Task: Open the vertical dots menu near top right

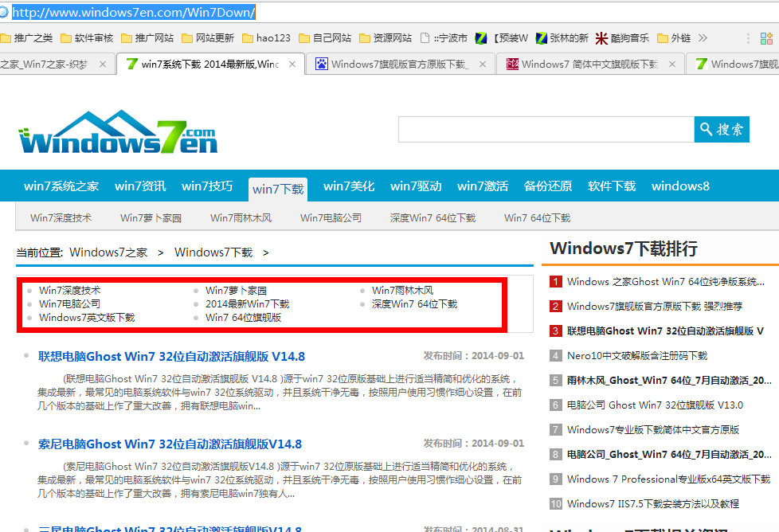Action: coord(747,37)
